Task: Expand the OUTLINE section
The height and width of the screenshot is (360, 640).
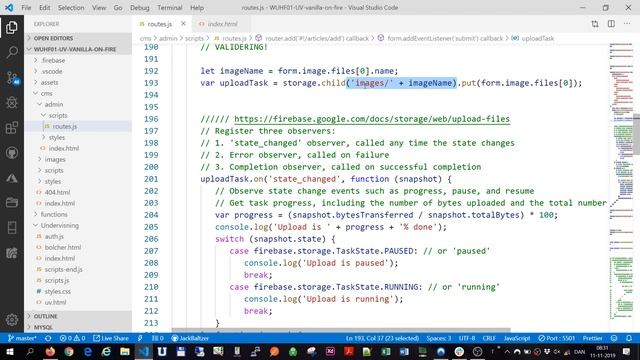Action: point(78,316)
